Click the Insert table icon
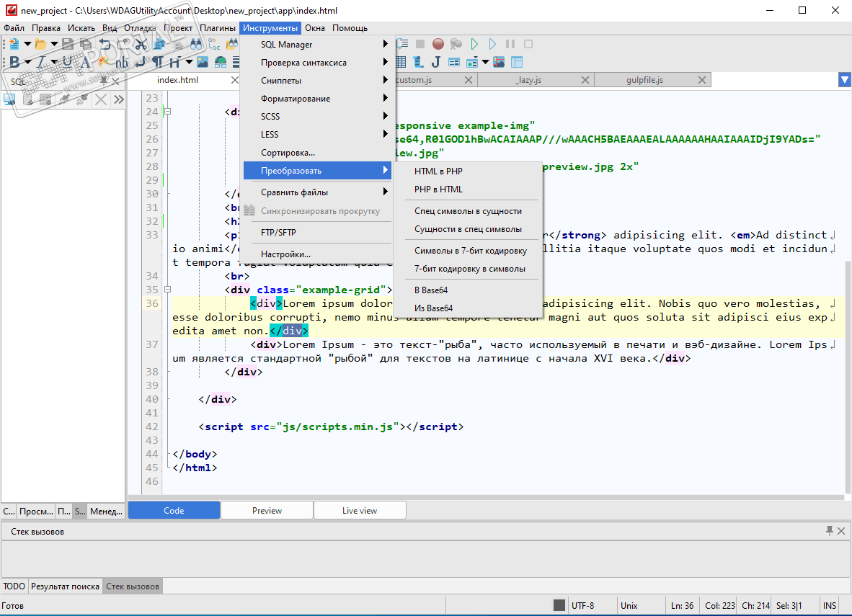 pyautogui.click(x=400, y=62)
